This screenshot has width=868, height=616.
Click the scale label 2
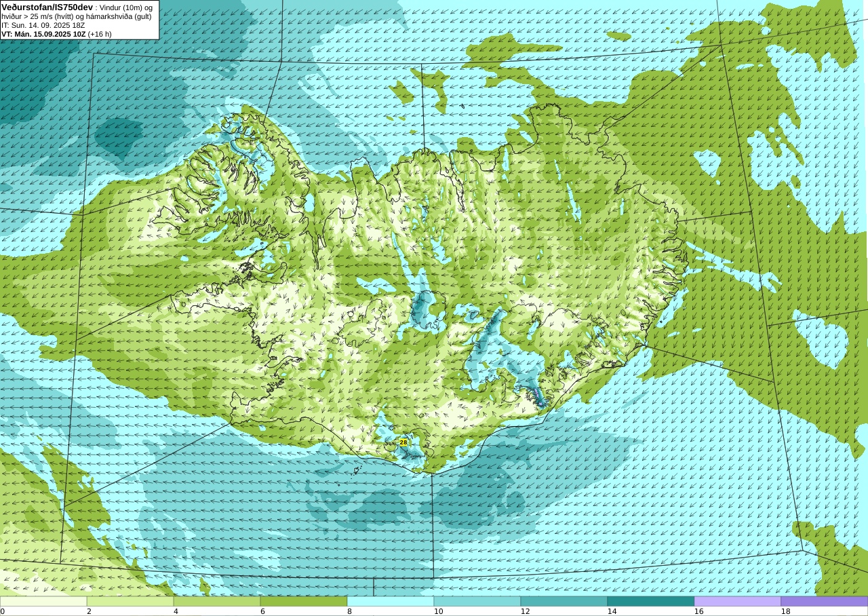tap(89, 611)
